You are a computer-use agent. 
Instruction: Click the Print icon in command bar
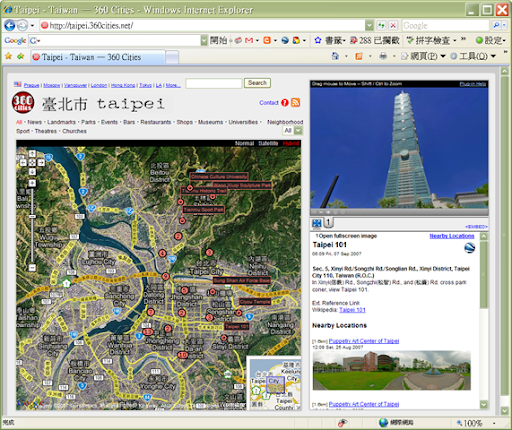(x=383, y=56)
